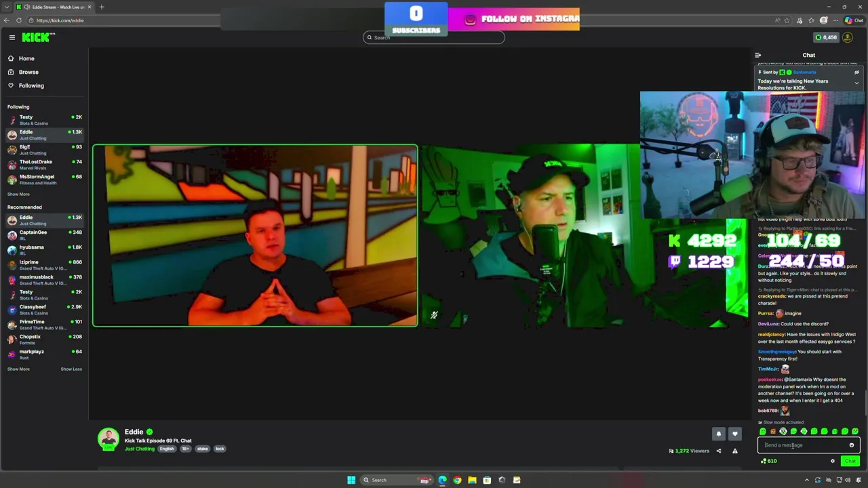The height and width of the screenshot is (488, 868).
Task: Send message with green Chat button
Action: click(x=850, y=461)
